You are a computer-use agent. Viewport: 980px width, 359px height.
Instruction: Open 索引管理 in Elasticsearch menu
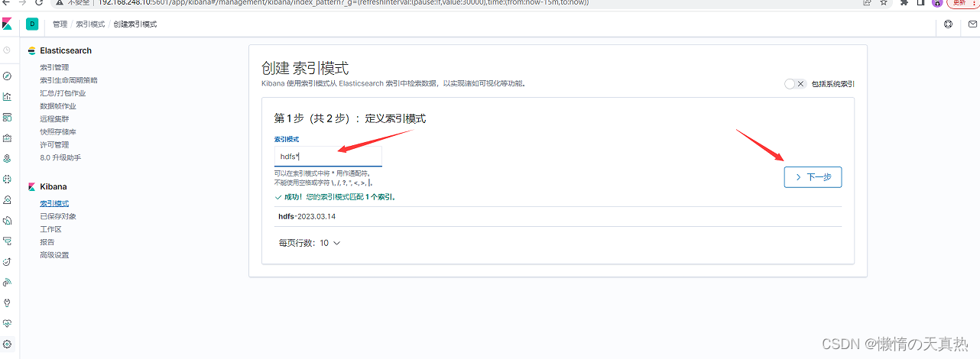click(54, 67)
